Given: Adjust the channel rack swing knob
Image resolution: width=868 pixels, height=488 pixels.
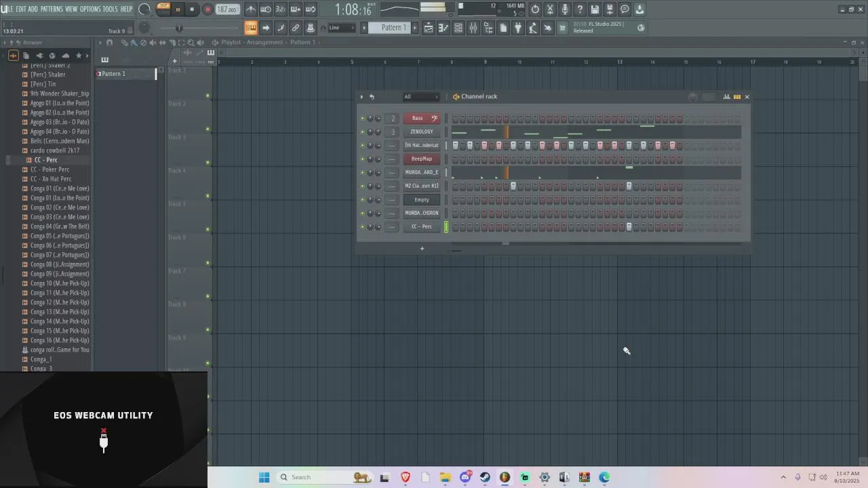Looking at the screenshot, I should point(692,97).
